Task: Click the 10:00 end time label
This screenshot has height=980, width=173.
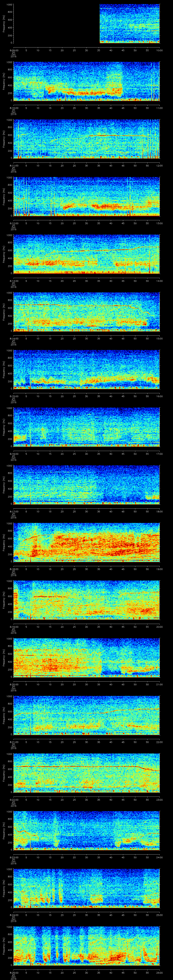Action: 160,50
